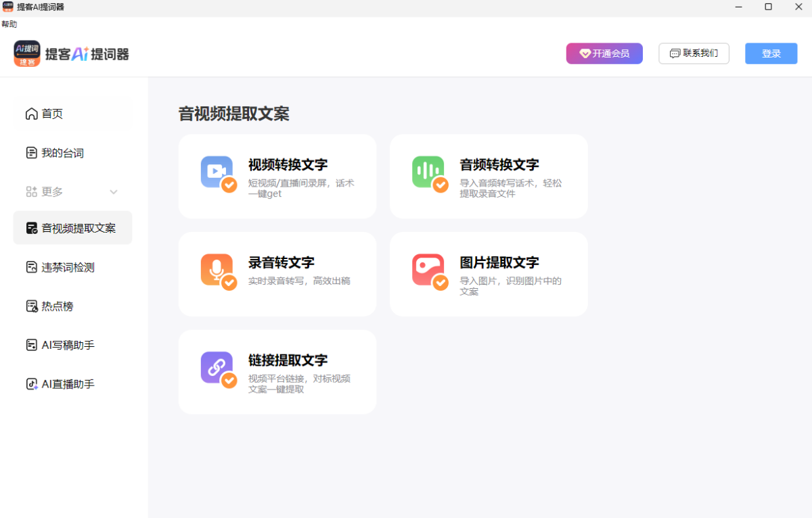This screenshot has height=518, width=812.
Task: Click the text 导入音频转写话术，轻松提取录音文件
Action: [511, 188]
